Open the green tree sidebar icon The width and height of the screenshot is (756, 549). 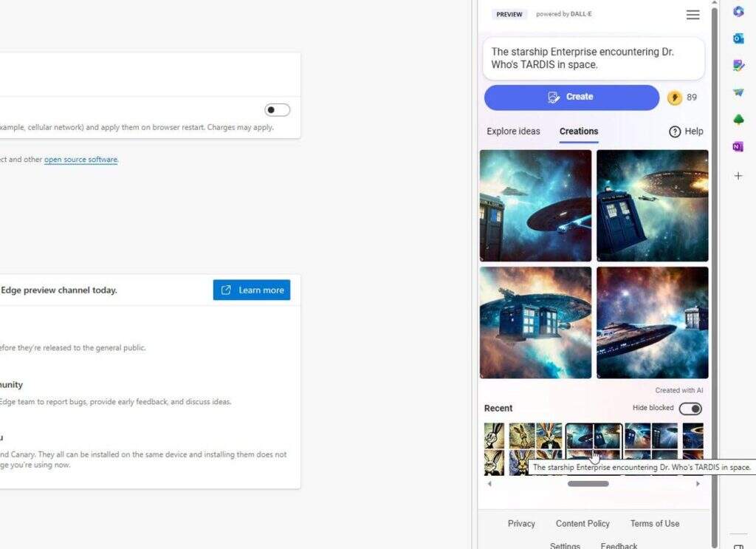pos(738,119)
